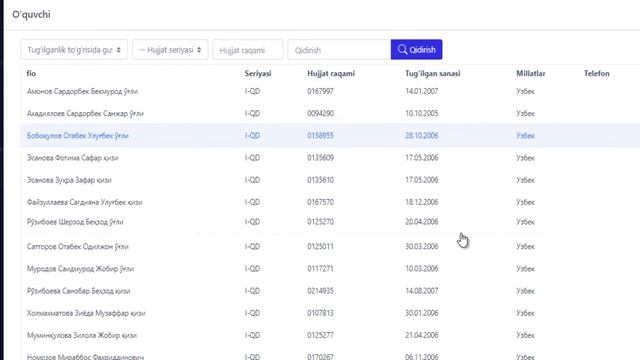Click Узбек nationality in Бобокулов Отабек row

point(525,136)
